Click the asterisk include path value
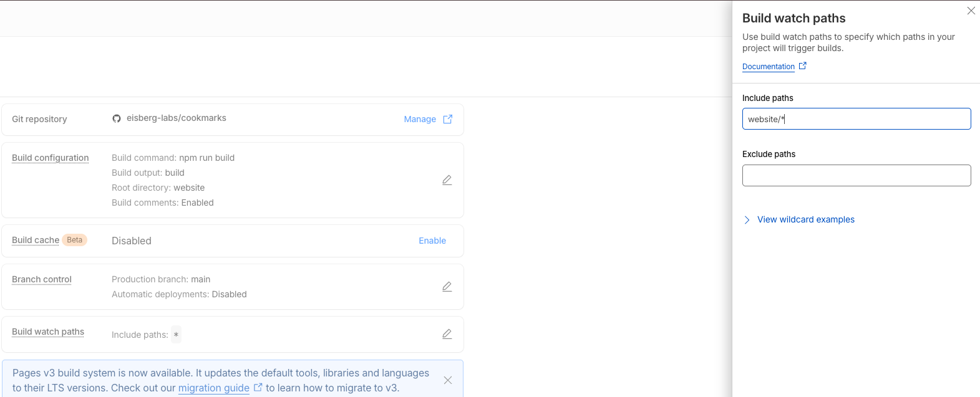This screenshot has width=980, height=397. pyautogui.click(x=177, y=335)
